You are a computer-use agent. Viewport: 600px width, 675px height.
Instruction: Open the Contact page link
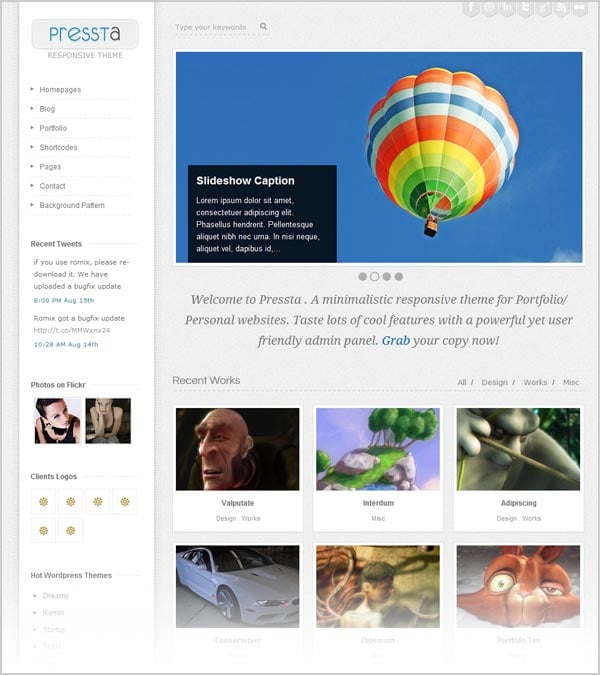[x=52, y=186]
